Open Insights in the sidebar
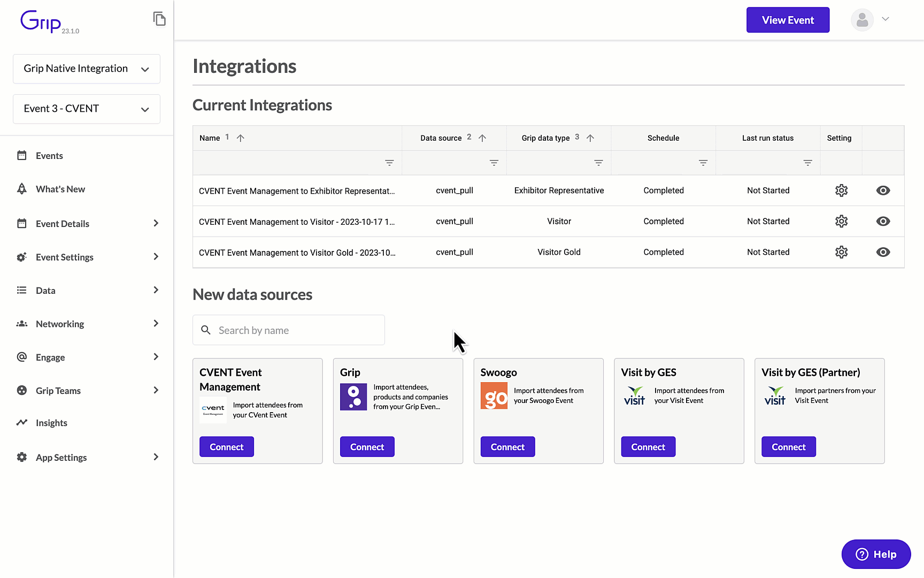 click(51, 423)
